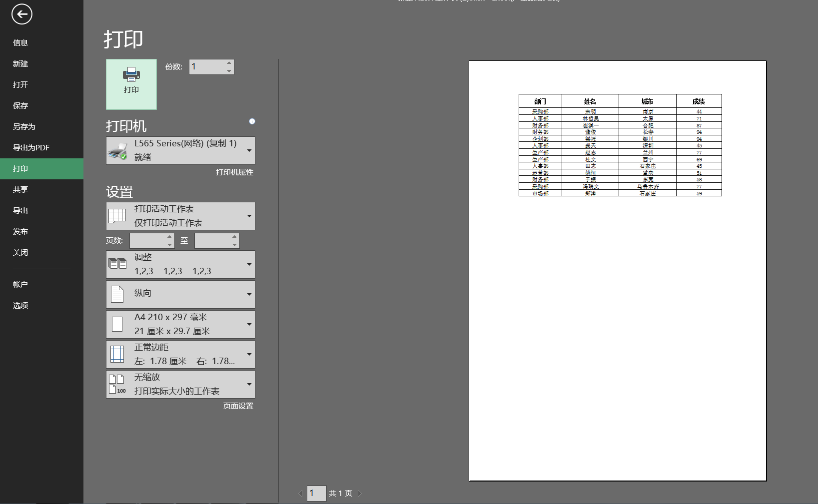818x504 pixels.
Task: Open the 页面设置 page setup link
Action: click(x=238, y=406)
